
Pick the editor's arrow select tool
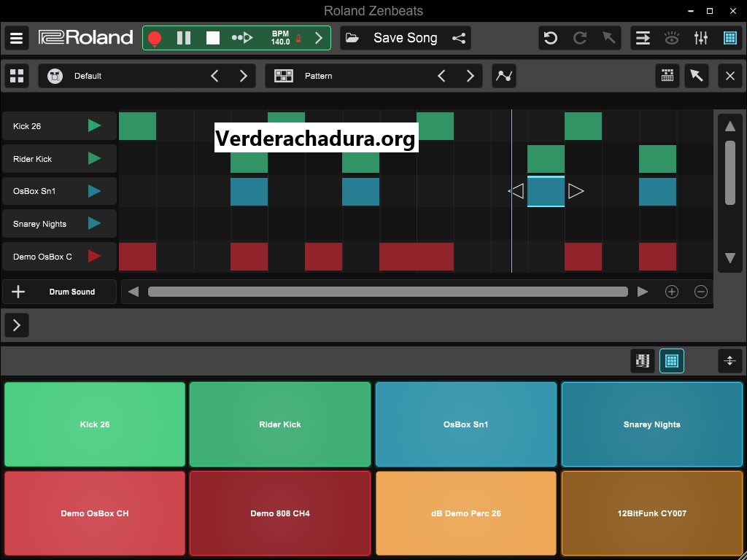(697, 76)
